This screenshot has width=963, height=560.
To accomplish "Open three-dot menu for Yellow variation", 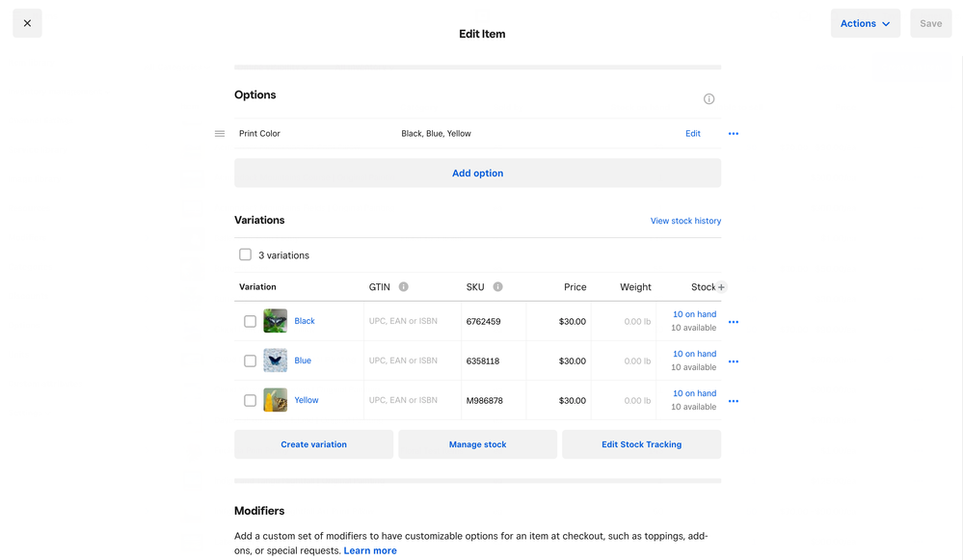I will (x=733, y=401).
